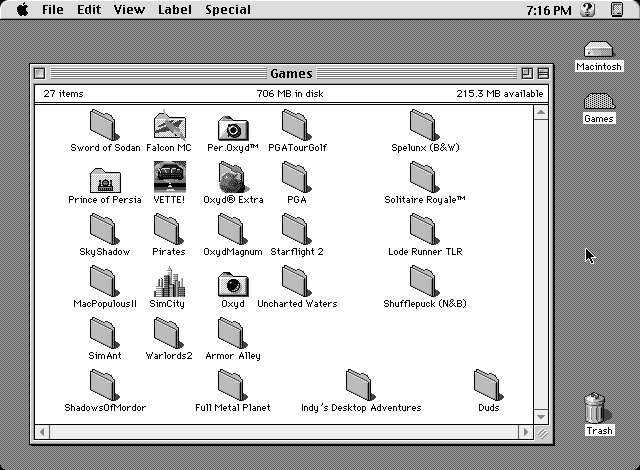This screenshot has height=470, width=640.
Task: Select the Games disk desktop icon
Action: (x=599, y=101)
